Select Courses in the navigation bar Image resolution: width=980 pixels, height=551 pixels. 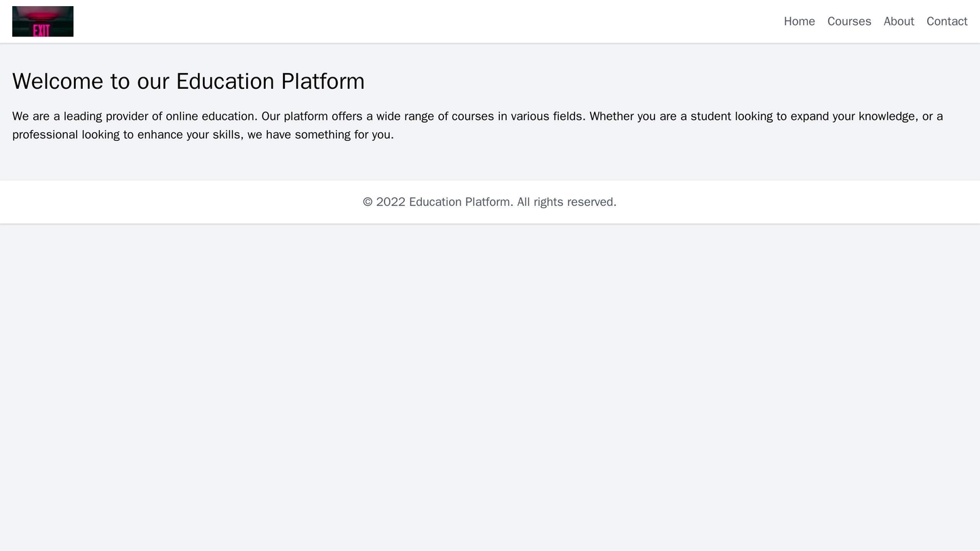point(848,21)
